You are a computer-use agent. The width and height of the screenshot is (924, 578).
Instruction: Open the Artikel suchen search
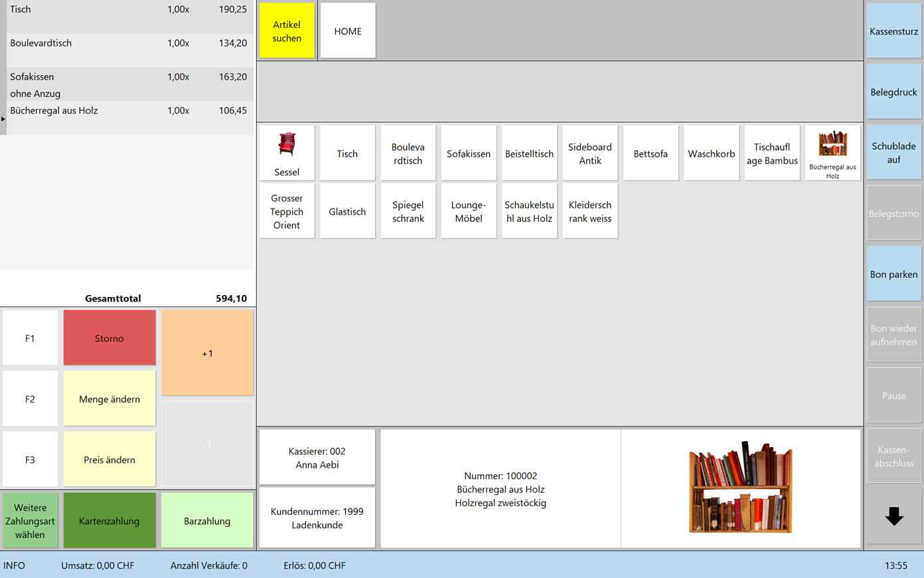pos(287,31)
